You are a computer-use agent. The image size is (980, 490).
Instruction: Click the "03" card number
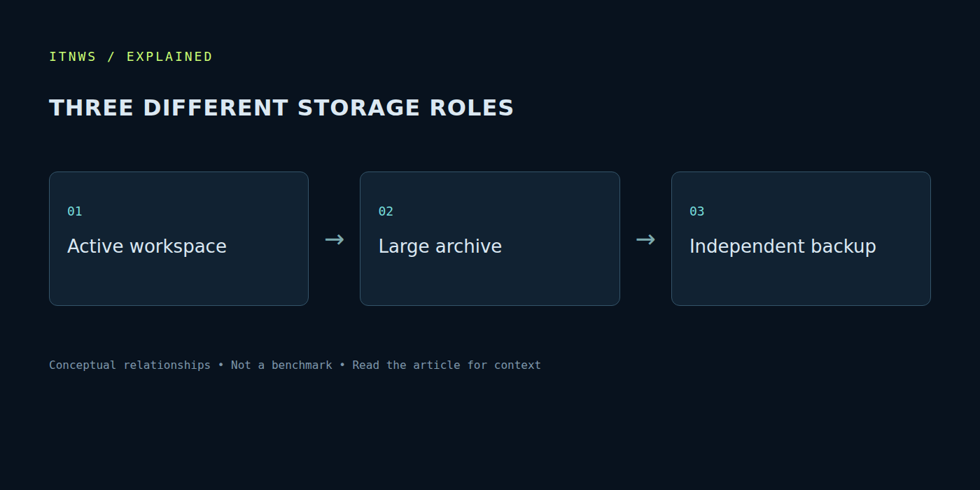697,211
